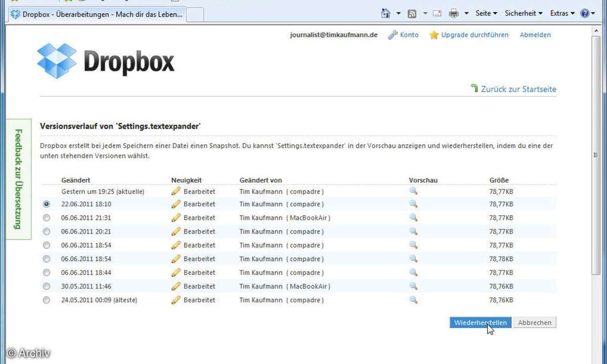This screenshot has height=364, width=607.
Task: Click pencil icon in 24.05.2011 00:09 row
Action: pos(176,300)
